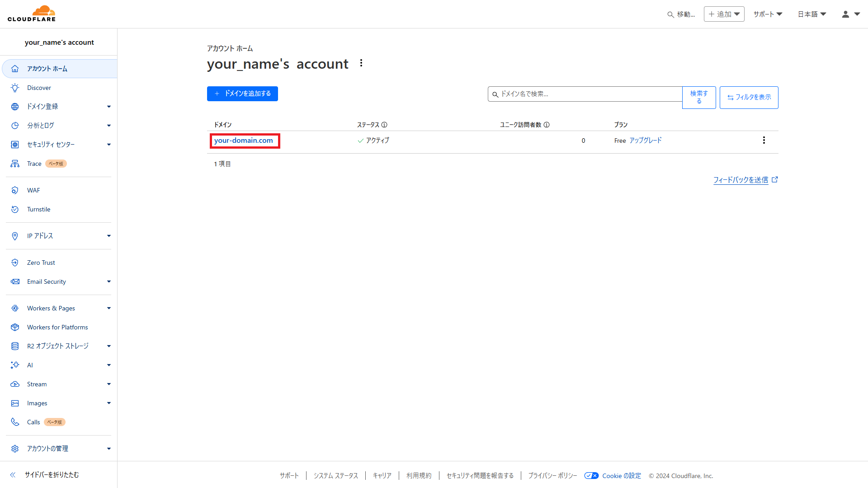
Task: Click the ドメインを追加する button
Action: click(x=242, y=94)
